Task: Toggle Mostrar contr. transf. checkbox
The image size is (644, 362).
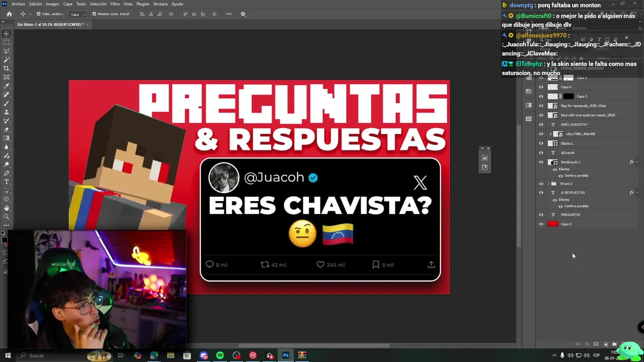Action: tap(94, 14)
